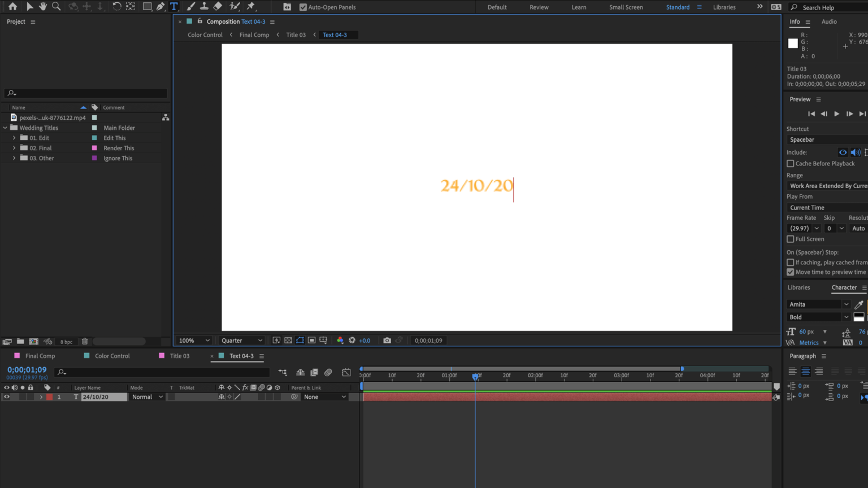Activate the Rotation tool

tap(118, 6)
